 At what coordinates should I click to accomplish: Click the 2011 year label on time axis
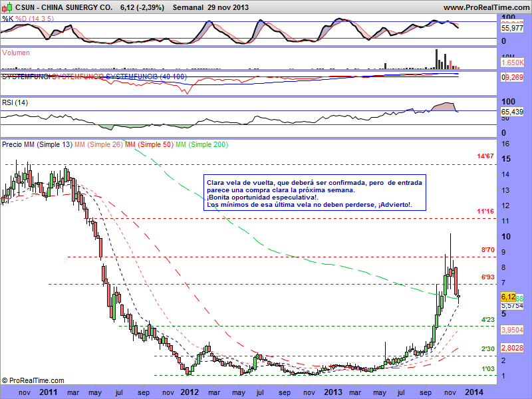point(49,392)
